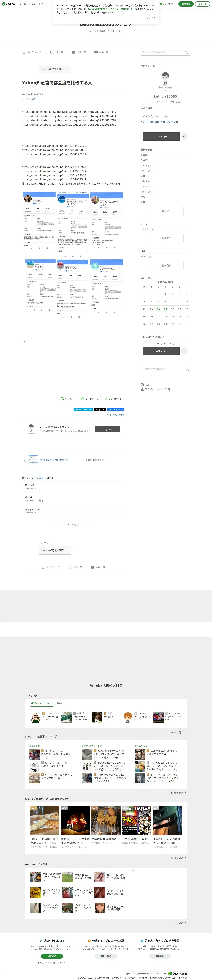Image resolution: width=212 pixels, height=980 pixels.
Task: Select calendar date 15
Action: (x=165, y=309)
